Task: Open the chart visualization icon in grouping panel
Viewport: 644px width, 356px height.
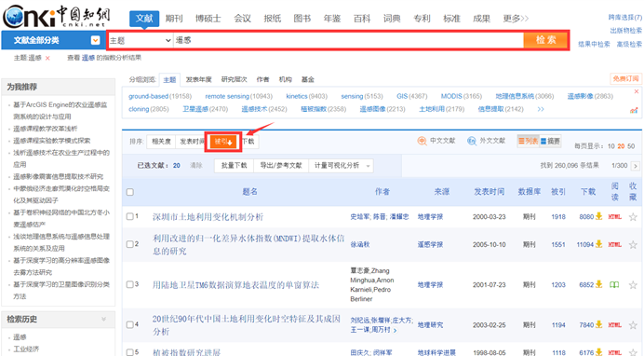Action: pyautogui.click(x=634, y=110)
